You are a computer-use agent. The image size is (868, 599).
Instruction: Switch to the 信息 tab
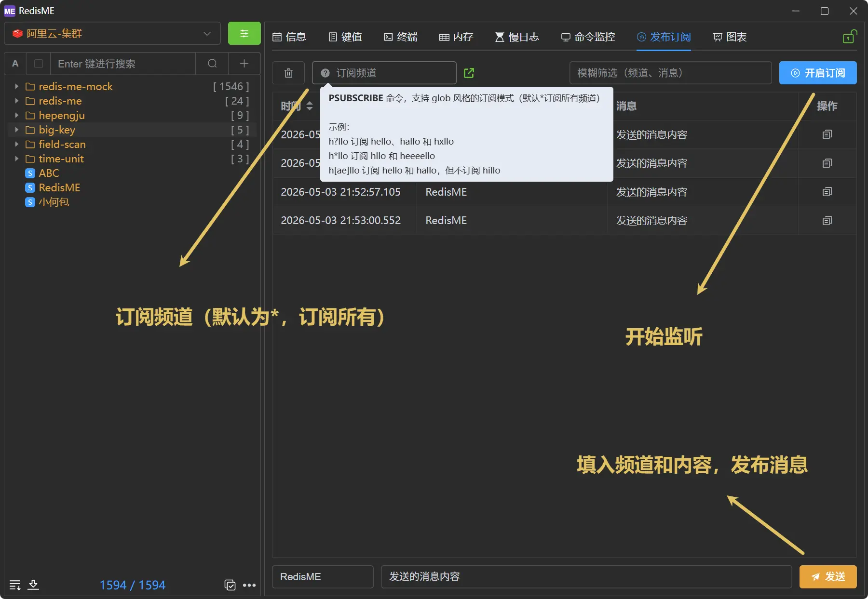(289, 37)
